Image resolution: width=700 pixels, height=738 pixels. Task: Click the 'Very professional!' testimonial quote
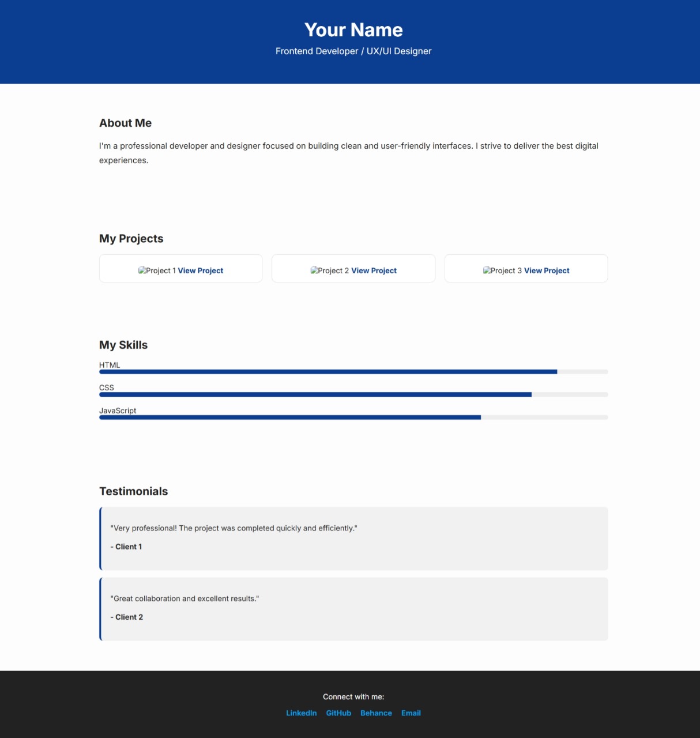click(x=234, y=528)
